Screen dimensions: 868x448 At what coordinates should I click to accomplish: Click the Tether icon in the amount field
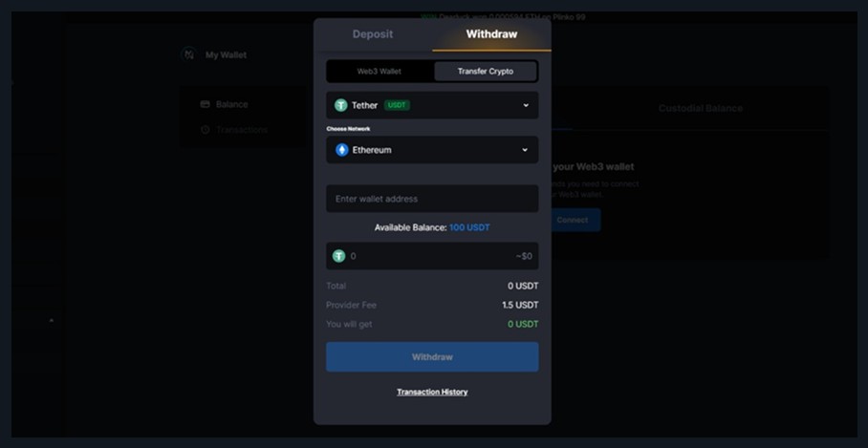point(339,256)
